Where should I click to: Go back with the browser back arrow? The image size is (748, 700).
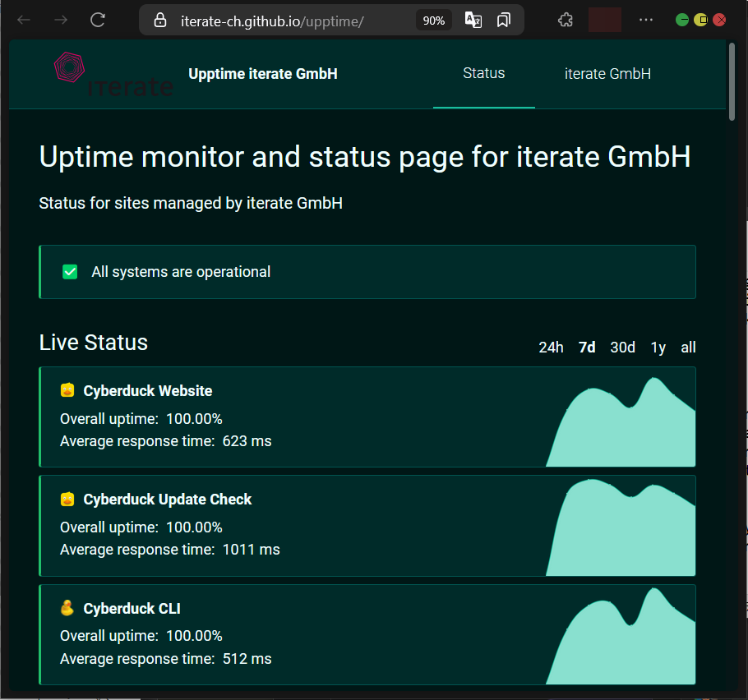pos(24,20)
